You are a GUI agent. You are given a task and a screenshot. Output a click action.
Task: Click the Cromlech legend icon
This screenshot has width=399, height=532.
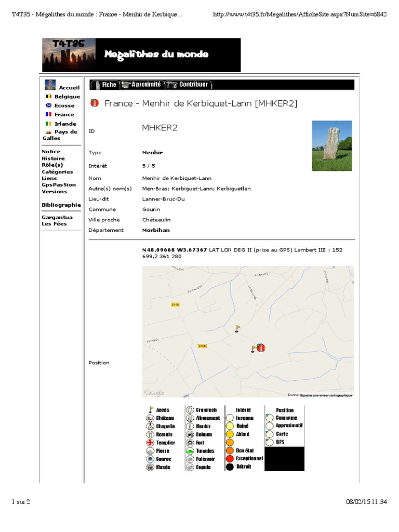[x=190, y=410]
